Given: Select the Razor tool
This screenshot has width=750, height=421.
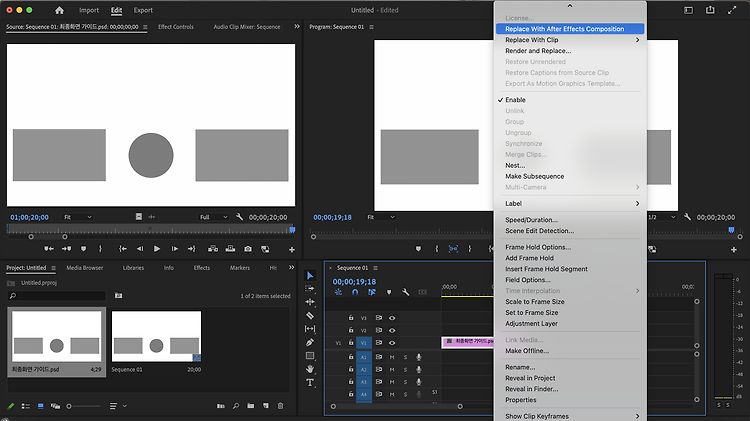Looking at the screenshot, I should (x=310, y=315).
